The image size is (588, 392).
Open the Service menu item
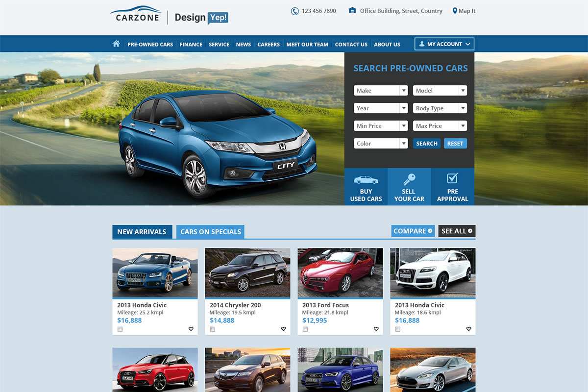point(219,44)
